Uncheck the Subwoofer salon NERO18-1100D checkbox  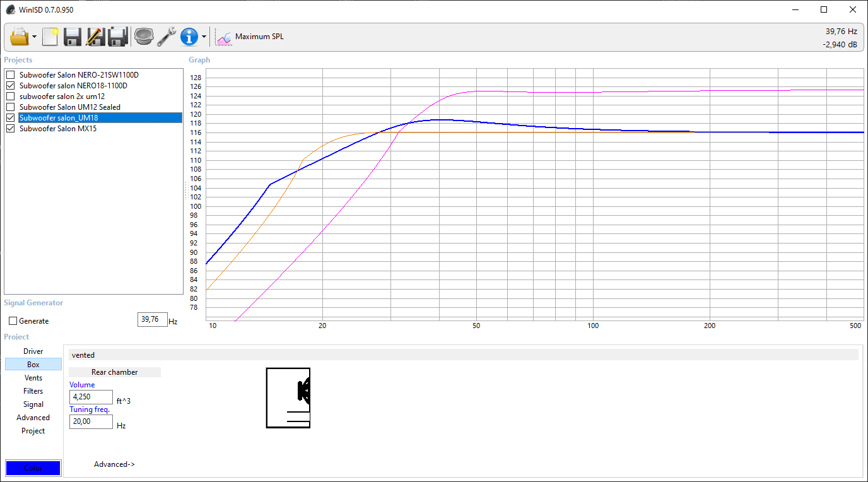click(x=10, y=86)
